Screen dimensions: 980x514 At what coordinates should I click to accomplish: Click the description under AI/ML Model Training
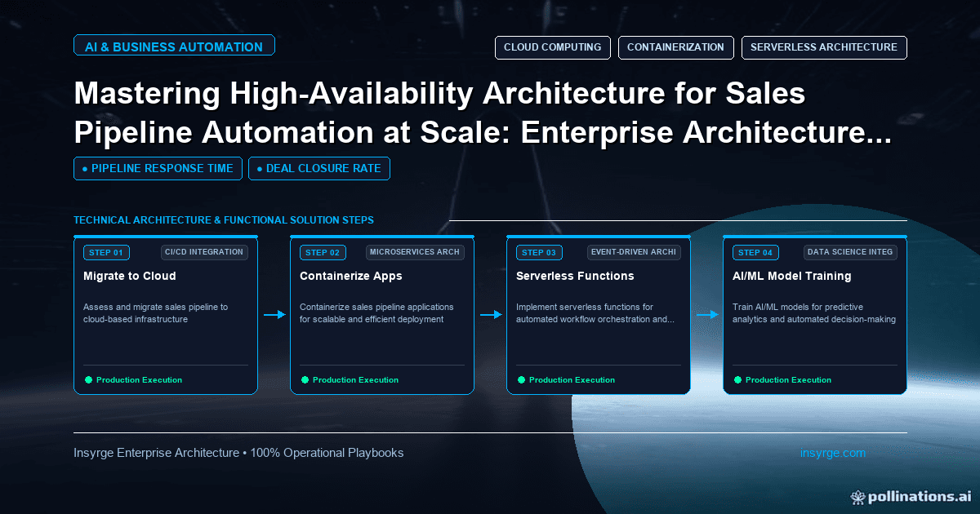[x=814, y=313]
